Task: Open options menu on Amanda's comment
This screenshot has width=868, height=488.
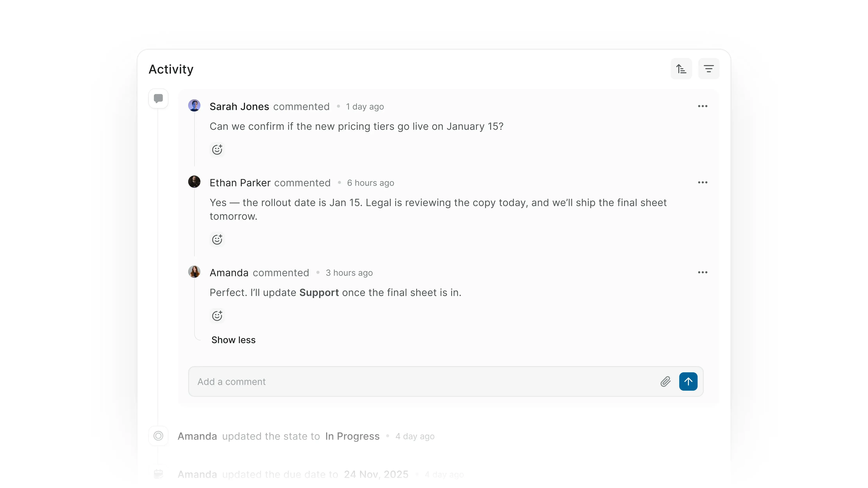Action: click(x=703, y=272)
